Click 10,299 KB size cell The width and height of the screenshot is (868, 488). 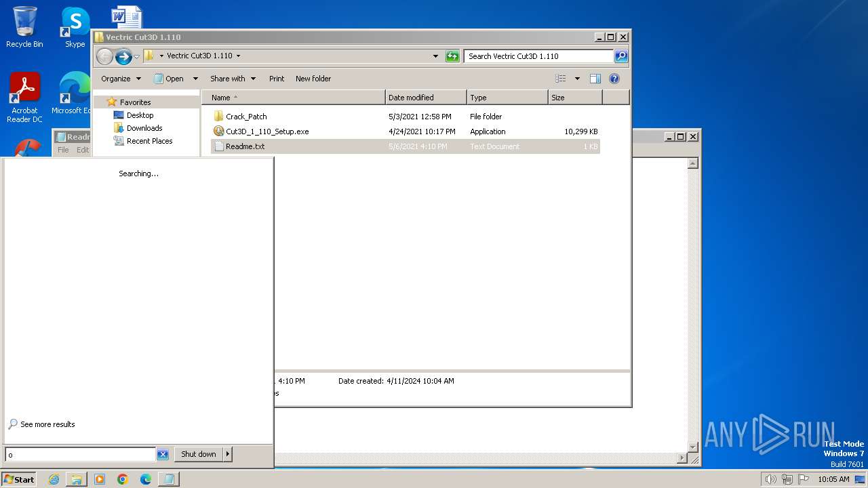pos(580,131)
